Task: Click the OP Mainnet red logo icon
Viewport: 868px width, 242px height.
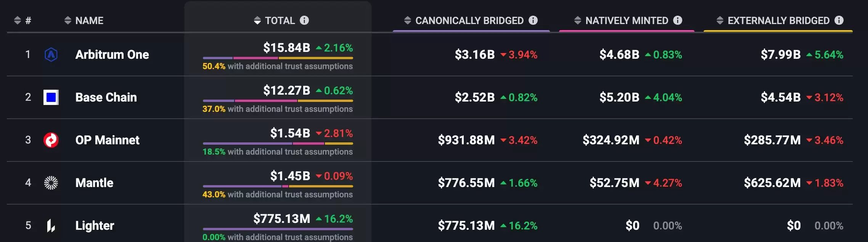Action: pyautogui.click(x=51, y=140)
